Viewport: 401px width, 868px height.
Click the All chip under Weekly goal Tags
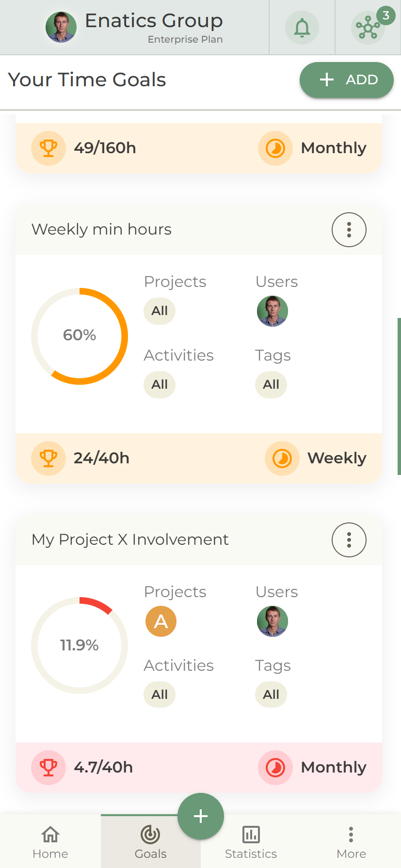(271, 385)
